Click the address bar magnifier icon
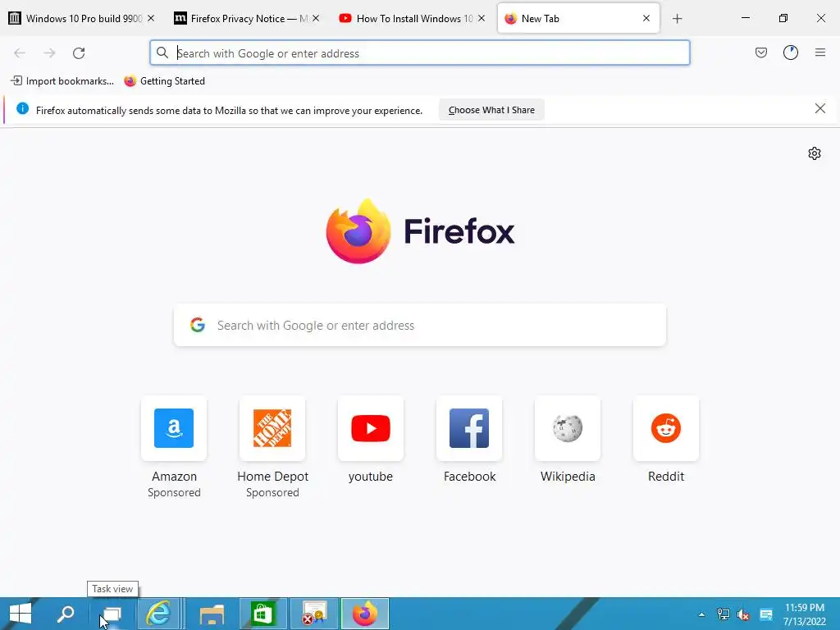The image size is (840, 630). 162,53
